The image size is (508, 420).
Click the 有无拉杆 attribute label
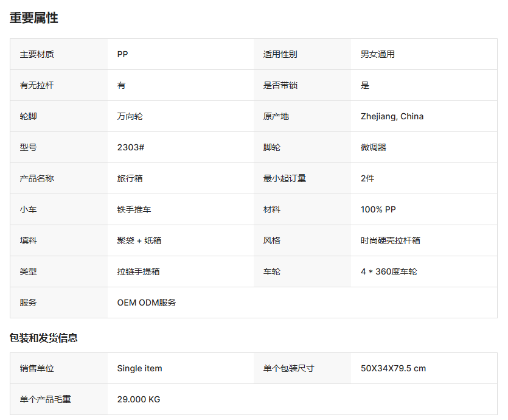pyautogui.click(x=37, y=85)
